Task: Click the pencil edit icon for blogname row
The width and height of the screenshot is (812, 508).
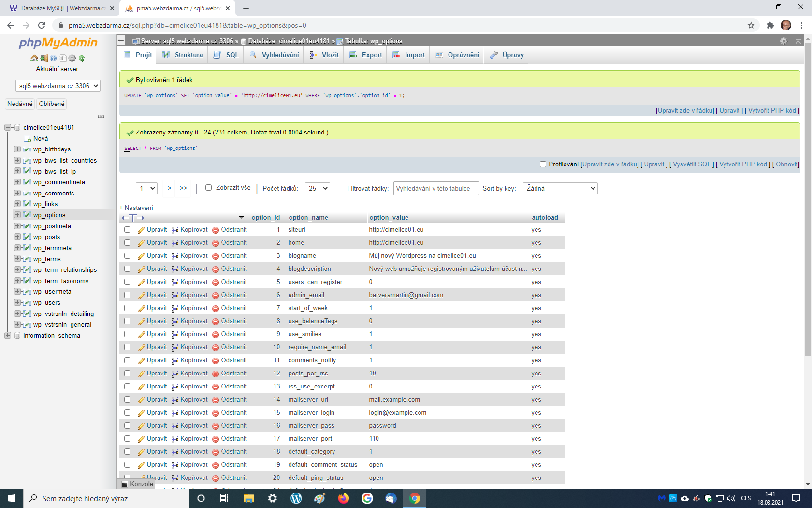Action: pyautogui.click(x=141, y=256)
